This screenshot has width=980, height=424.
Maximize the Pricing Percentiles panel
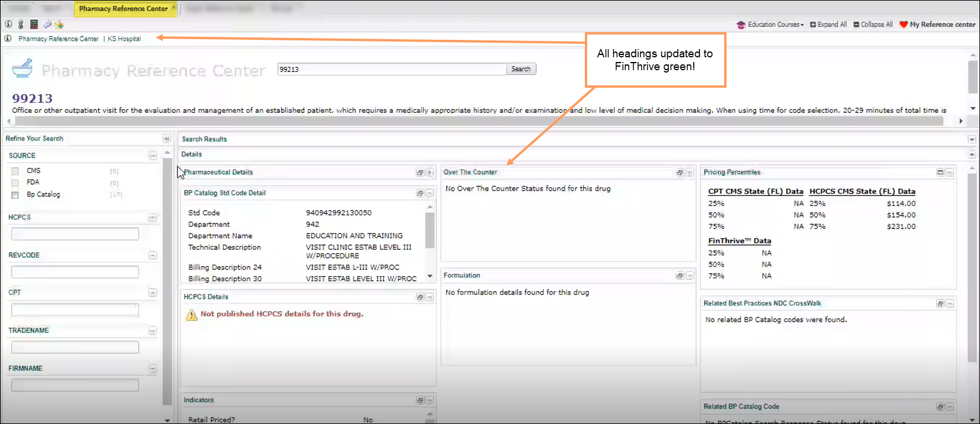pos(940,173)
